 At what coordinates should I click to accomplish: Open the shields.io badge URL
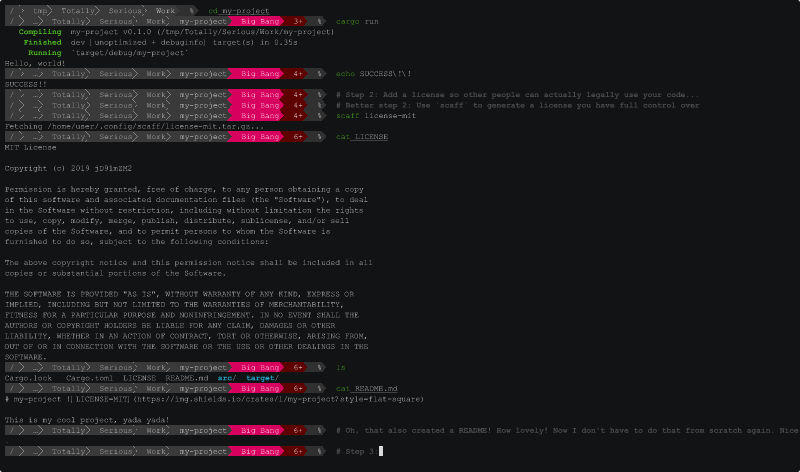point(278,399)
